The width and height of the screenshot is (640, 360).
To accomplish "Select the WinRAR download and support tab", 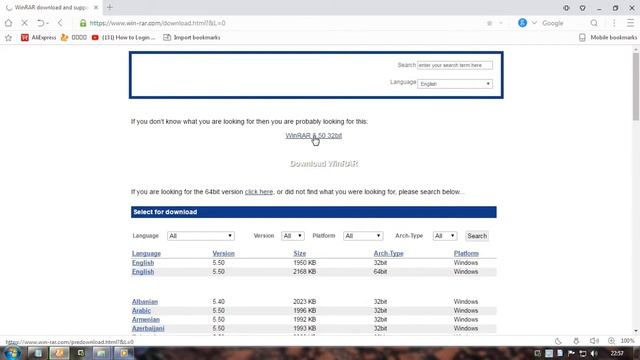I will tap(51, 7).
